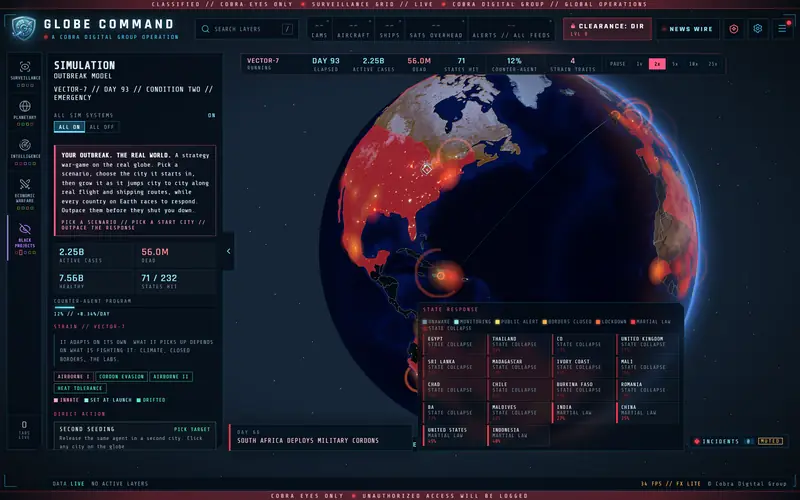This screenshot has width=800, height=500.
Task: Open the Alerts // All Feeds tab
Action: [511, 30]
